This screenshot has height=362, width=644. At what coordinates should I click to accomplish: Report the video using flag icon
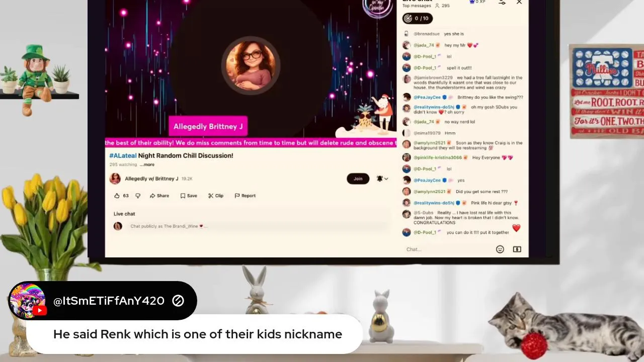[x=245, y=196]
